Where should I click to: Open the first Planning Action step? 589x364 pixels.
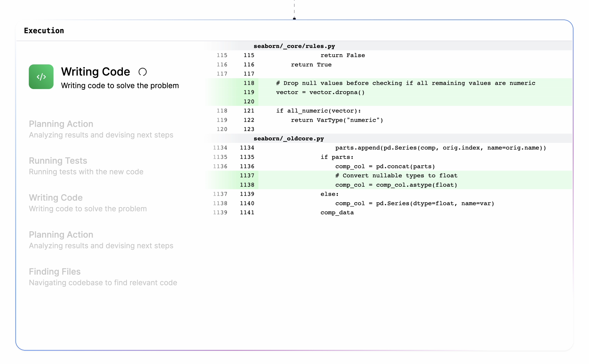click(x=61, y=124)
